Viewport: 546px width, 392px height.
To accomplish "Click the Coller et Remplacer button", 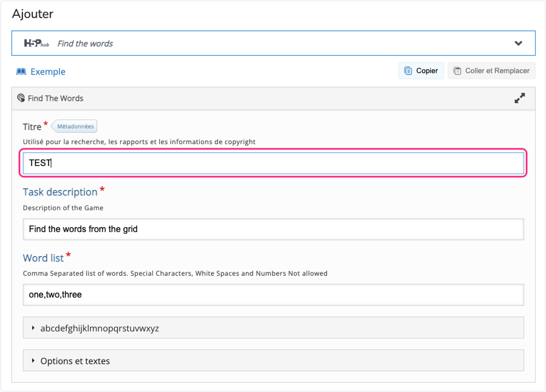I will tap(492, 71).
